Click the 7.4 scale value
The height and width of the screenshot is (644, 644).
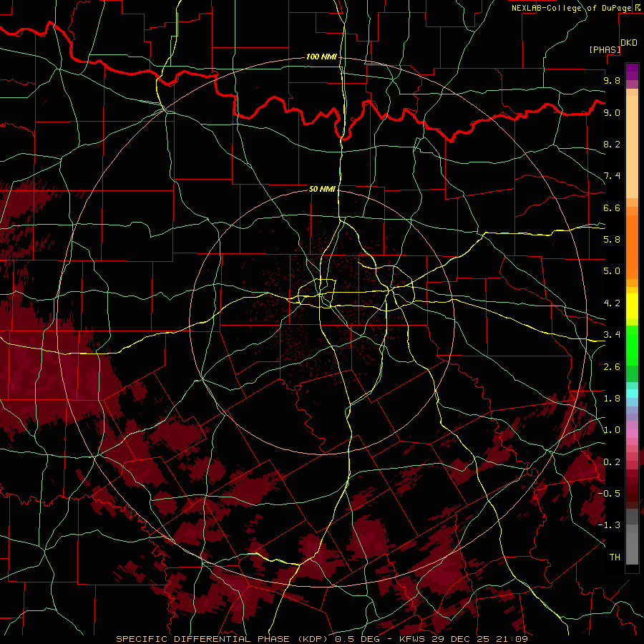click(x=612, y=176)
